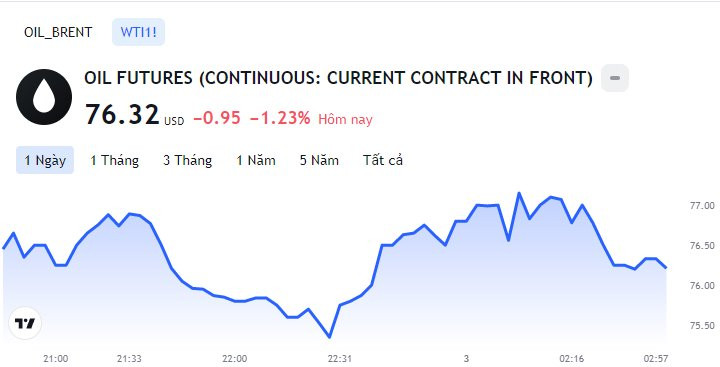
Task: Select the 1 Tháng time range
Action: [x=114, y=160]
